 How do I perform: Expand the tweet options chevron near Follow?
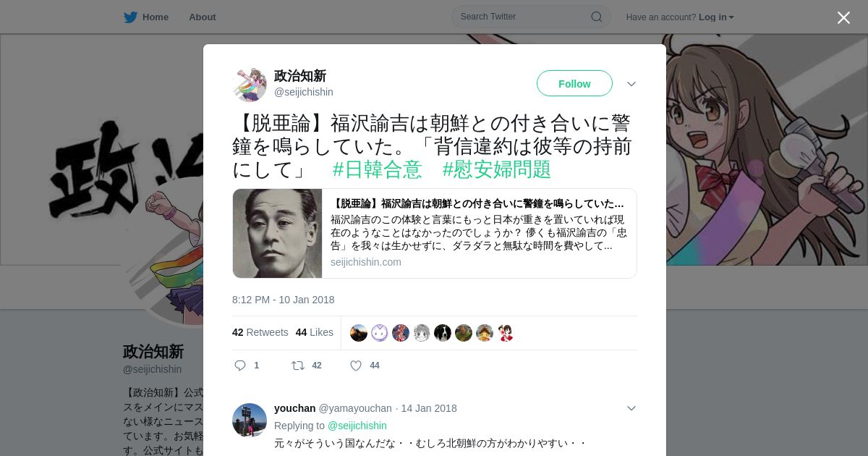coord(631,84)
